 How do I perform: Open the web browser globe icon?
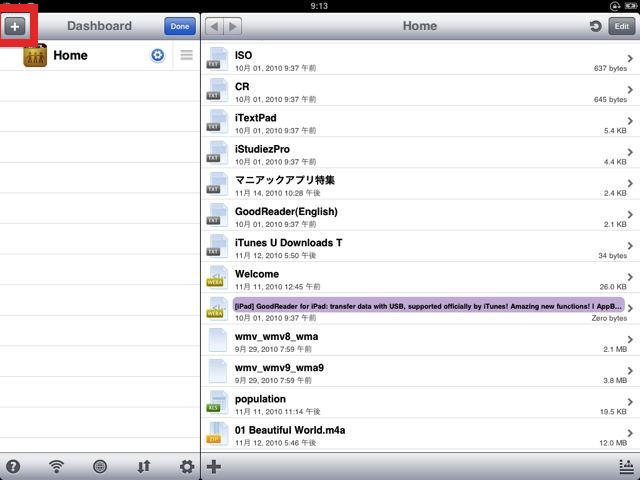(x=100, y=466)
